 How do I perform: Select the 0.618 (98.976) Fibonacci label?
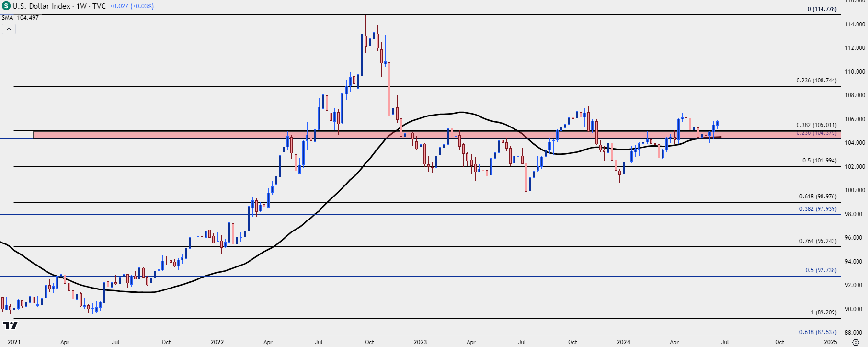pos(818,197)
